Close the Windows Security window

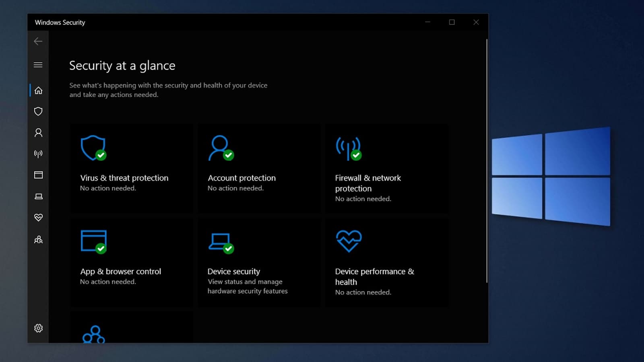click(x=476, y=22)
